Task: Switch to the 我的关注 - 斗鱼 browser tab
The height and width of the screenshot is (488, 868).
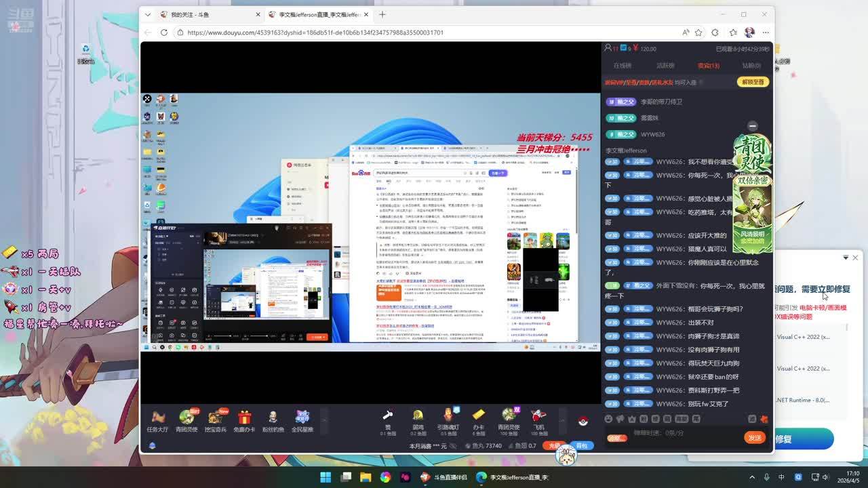Action: (203, 14)
